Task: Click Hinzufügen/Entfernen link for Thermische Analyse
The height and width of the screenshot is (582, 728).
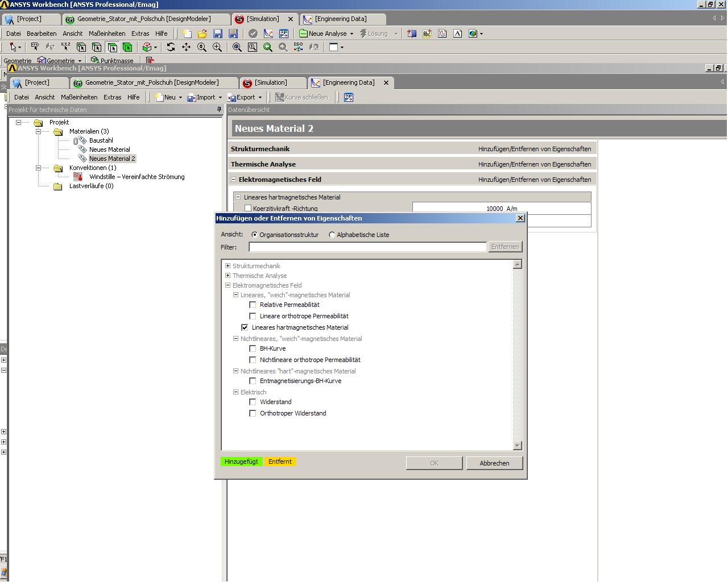Action: click(535, 164)
